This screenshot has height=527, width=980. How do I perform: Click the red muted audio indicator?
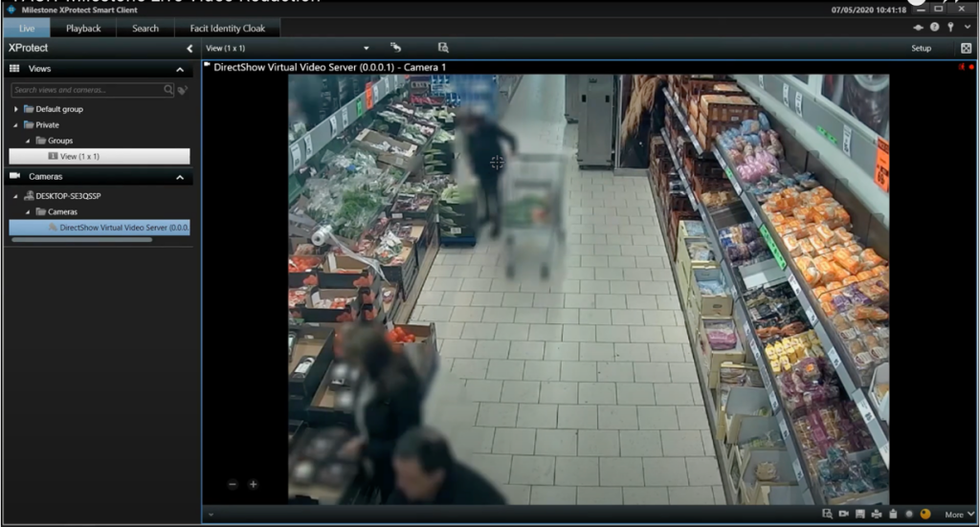pos(961,67)
